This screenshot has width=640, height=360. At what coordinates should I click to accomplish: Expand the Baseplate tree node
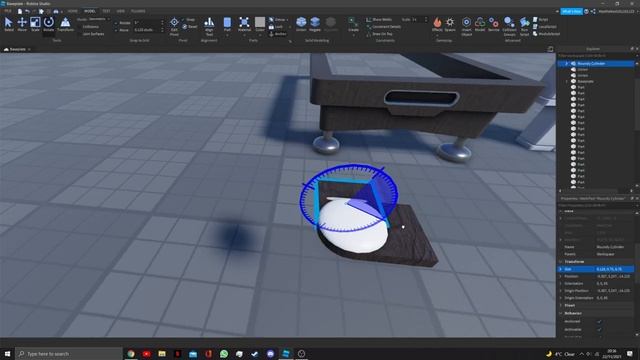tap(567, 82)
